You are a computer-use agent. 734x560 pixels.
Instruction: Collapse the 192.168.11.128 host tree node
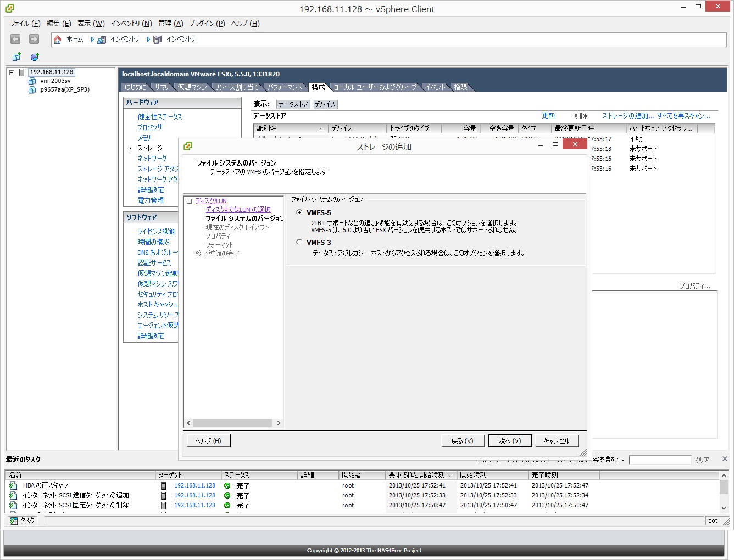coord(12,72)
